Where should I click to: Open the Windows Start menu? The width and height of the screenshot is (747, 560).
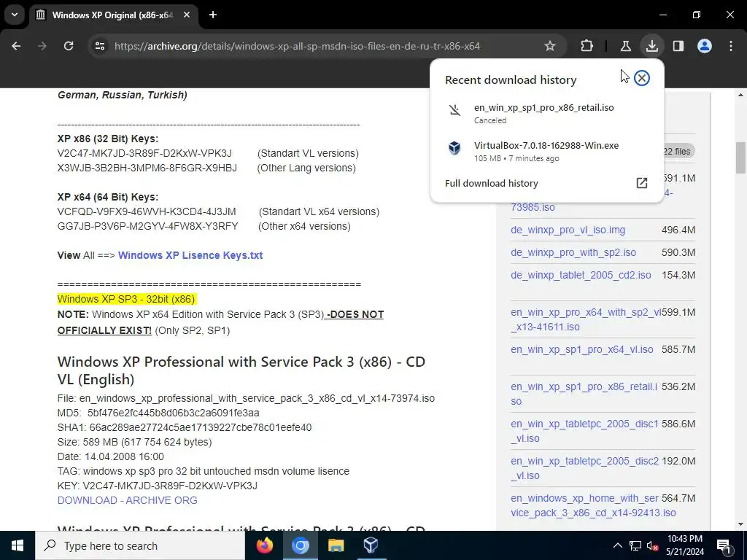(x=18, y=545)
